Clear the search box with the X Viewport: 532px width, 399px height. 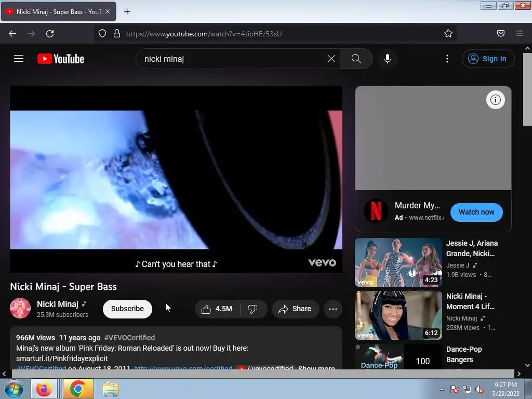click(331, 59)
